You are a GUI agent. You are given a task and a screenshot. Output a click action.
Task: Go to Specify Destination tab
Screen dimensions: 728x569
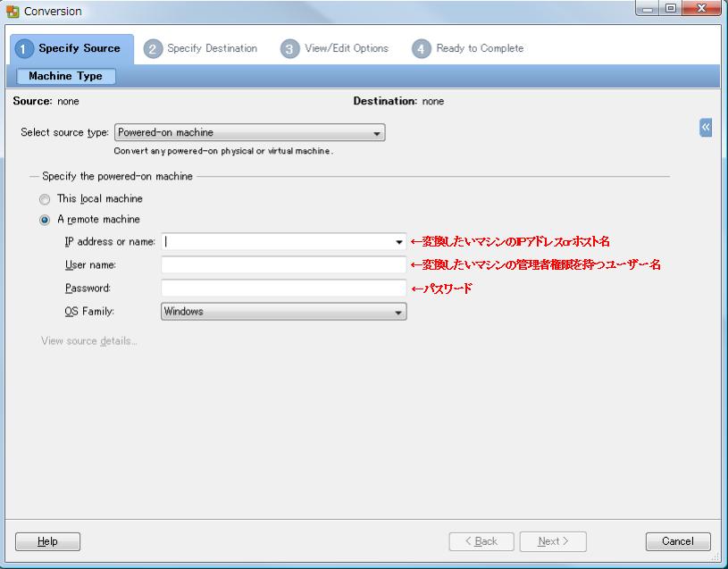pos(201,49)
